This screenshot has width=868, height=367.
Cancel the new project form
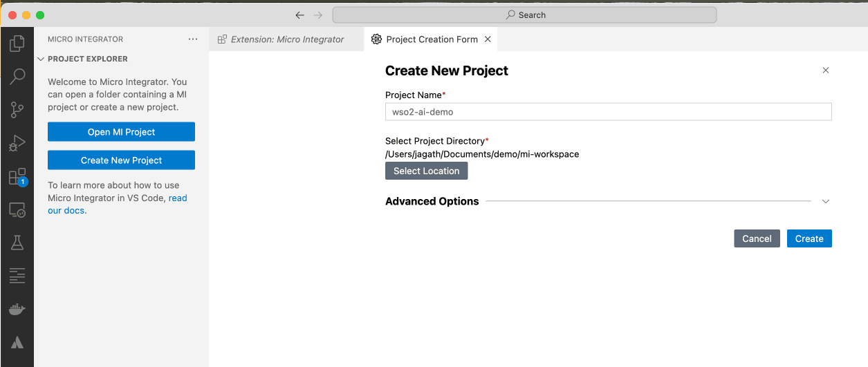(x=757, y=238)
